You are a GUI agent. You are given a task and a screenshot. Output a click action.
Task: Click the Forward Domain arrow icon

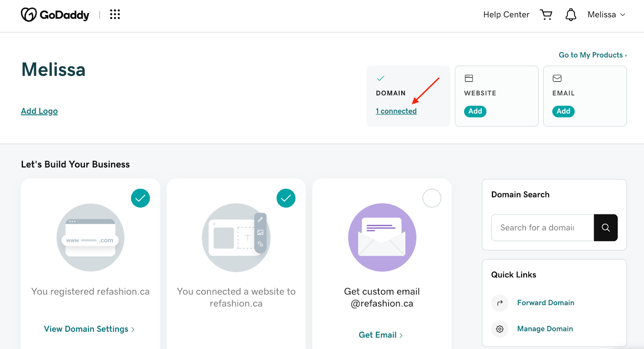tap(500, 303)
